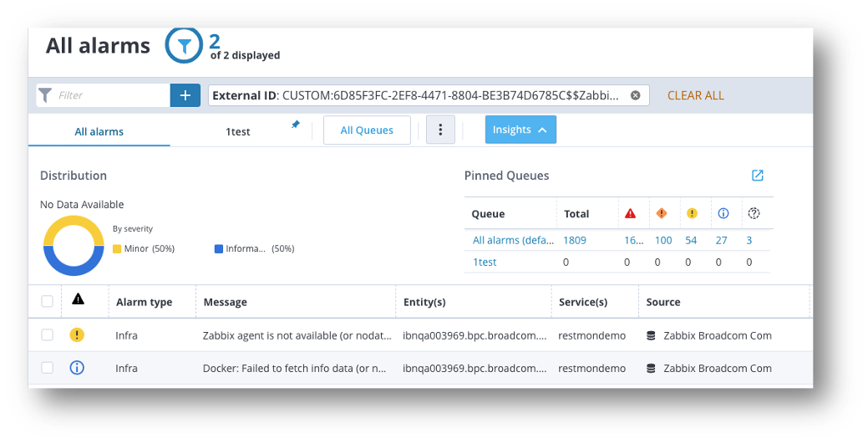Click the orange major severity column icon

(x=661, y=213)
